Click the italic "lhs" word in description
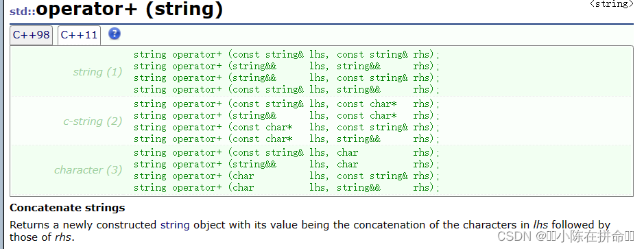644x249 pixels. pos(541,225)
